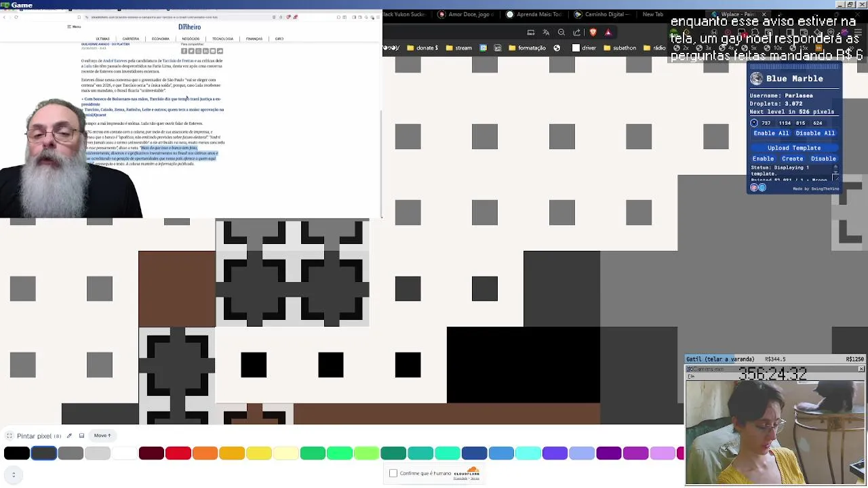Click the coordinate field showing 1134

[x=785, y=123]
